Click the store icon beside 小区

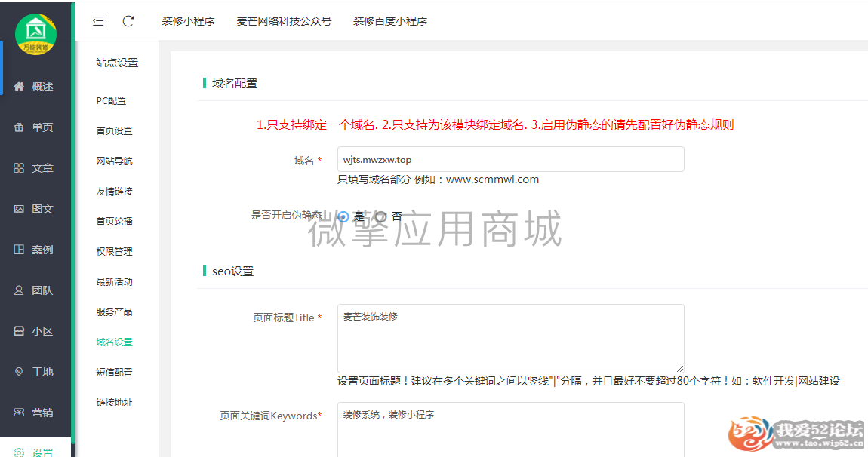pyautogui.click(x=19, y=331)
